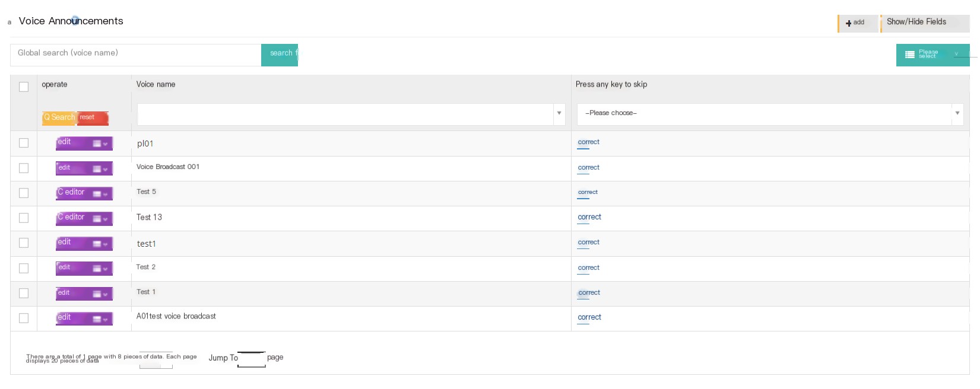The width and height of the screenshot is (980, 389).
Task: Click the page size field in pagination
Action: tap(156, 361)
